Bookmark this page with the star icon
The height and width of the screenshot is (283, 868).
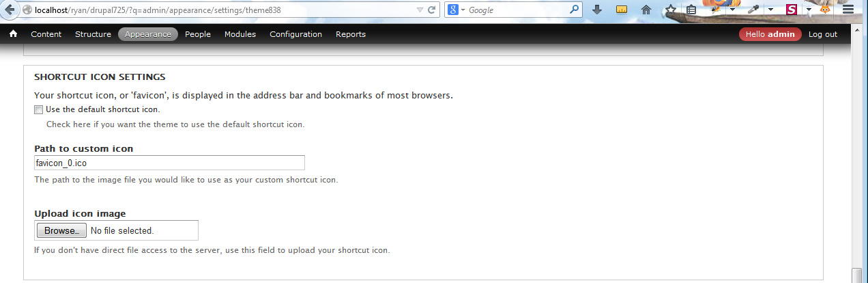671,10
